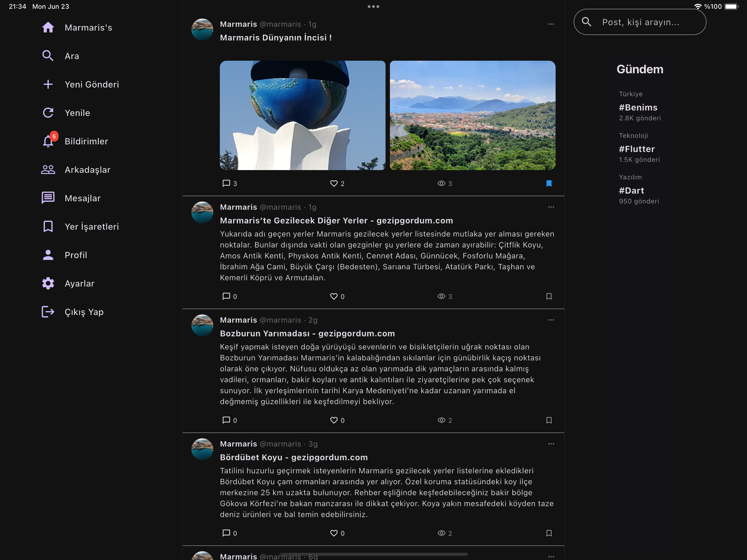Viewport: 747px width, 560px height.
Task: Click the Yeni Gönderi plus icon
Action: (x=48, y=84)
